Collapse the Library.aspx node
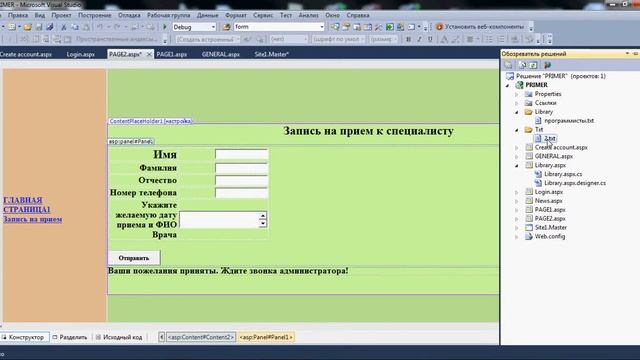640x360 pixels. click(517, 166)
